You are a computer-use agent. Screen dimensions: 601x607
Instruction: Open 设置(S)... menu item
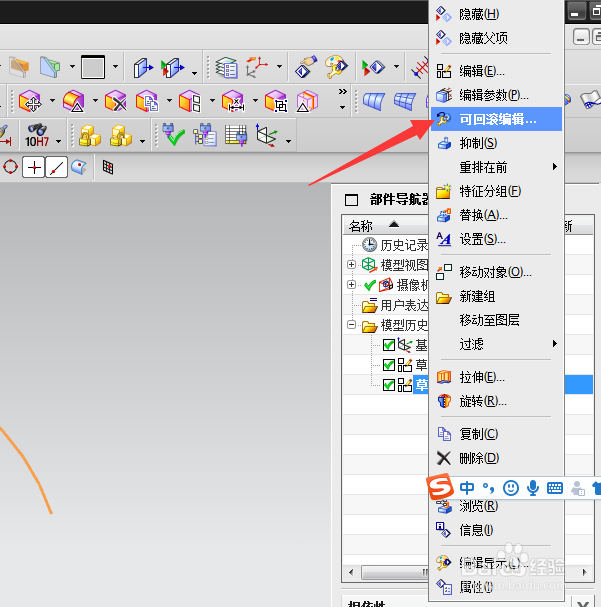pyautogui.click(x=496, y=239)
